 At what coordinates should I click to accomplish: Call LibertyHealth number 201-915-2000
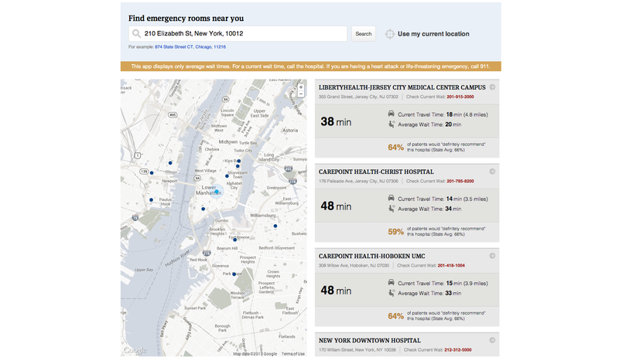click(x=460, y=97)
